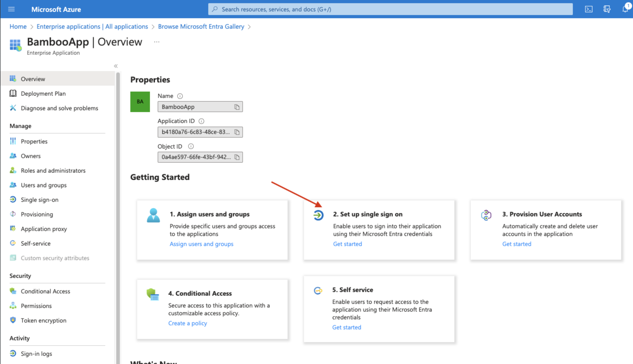Click Get started under Provision User Accounts
633x364 pixels.
tap(517, 244)
